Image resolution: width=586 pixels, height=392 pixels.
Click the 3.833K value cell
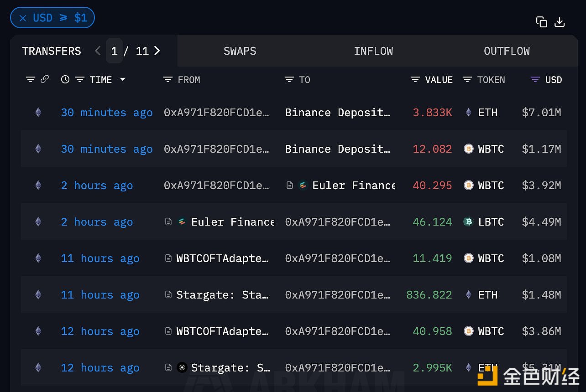click(x=432, y=113)
